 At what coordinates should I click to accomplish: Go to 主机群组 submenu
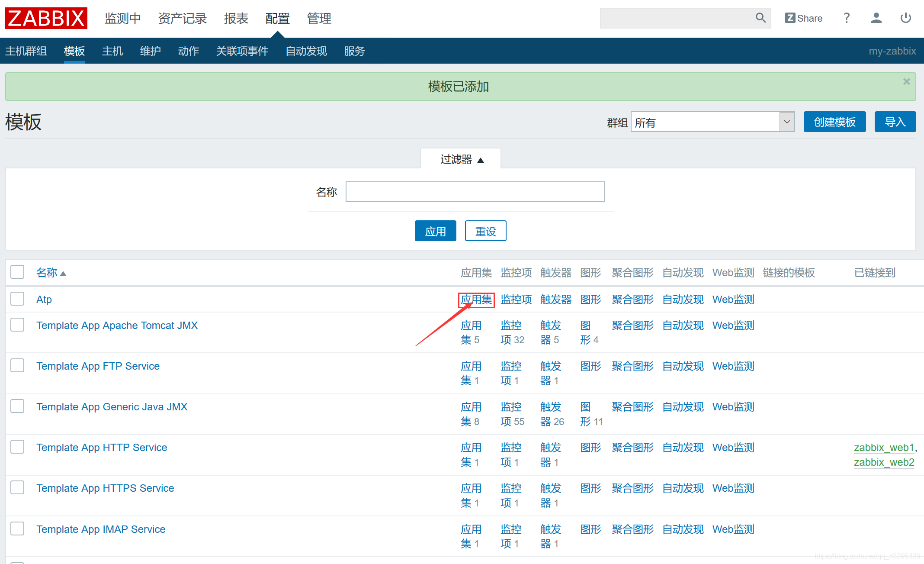[26, 51]
